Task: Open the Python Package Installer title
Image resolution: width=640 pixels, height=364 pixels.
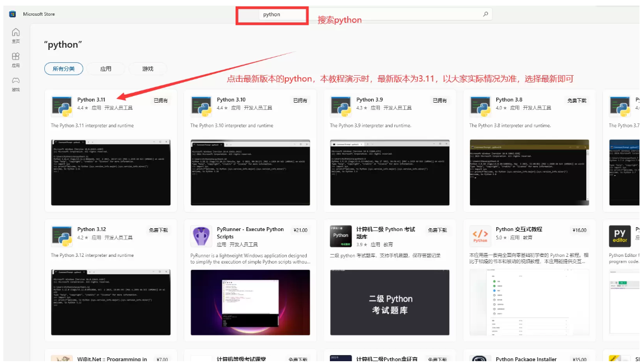Action: (526, 359)
